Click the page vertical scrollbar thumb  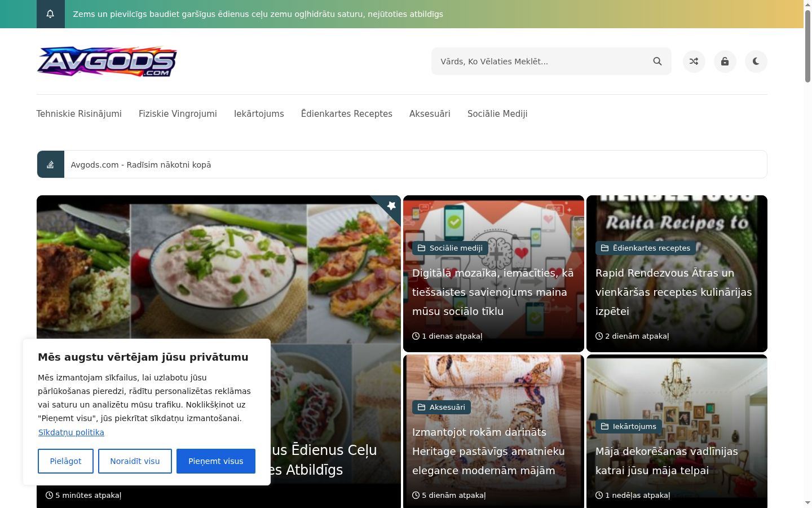(807, 46)
